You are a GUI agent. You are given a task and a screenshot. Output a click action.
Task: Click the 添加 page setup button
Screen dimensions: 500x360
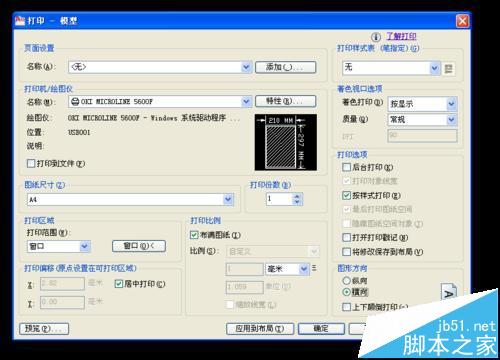285,67
